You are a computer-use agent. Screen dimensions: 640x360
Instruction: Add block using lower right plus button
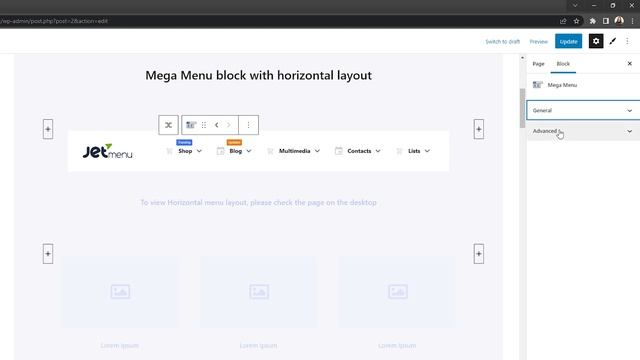pos(479,254)
